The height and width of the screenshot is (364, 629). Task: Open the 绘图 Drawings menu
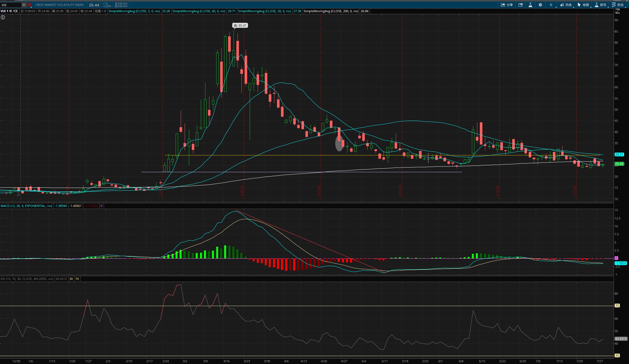584,5
